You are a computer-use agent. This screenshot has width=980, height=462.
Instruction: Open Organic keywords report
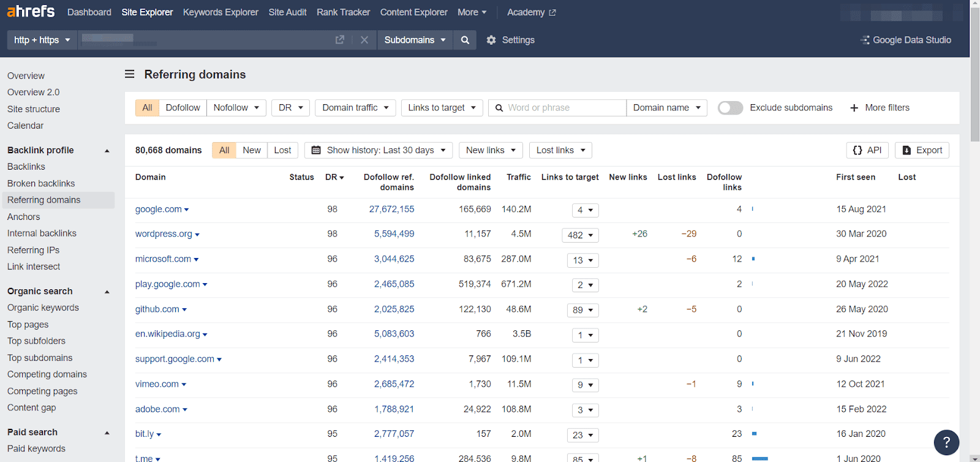(43, 308)
